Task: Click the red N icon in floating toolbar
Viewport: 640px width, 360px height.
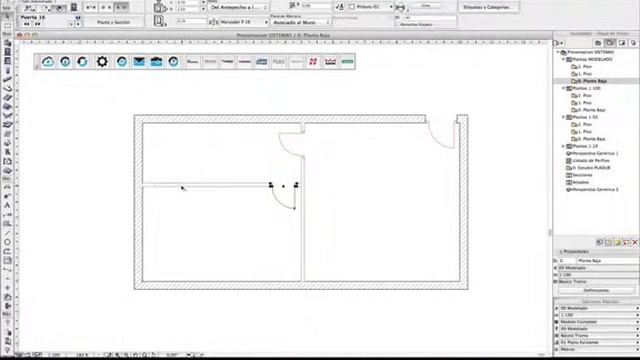Action: click(313, 62)
